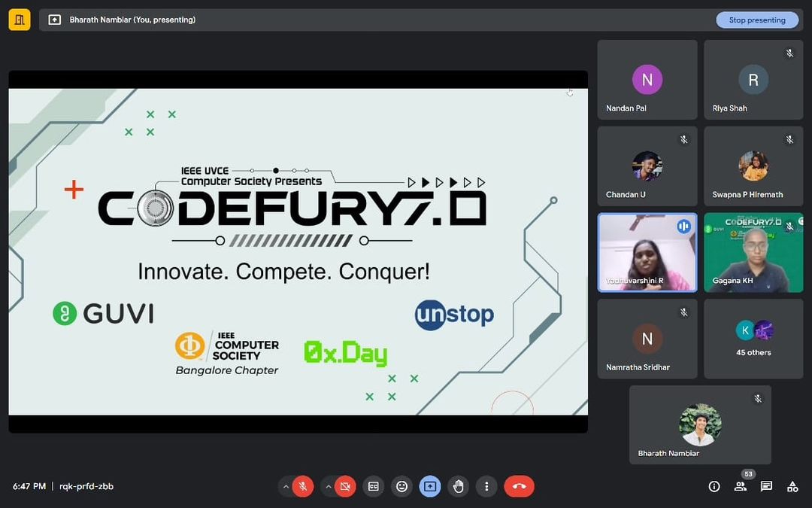Click the muted mic icon on Chandan U's tile

click(x=684, y=139)
